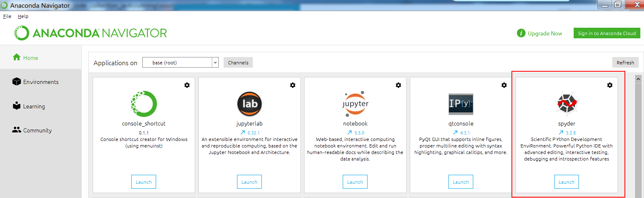Click the jupyterlab version update arrow
This screenshot has width=644, height=198.
(243, 133)
